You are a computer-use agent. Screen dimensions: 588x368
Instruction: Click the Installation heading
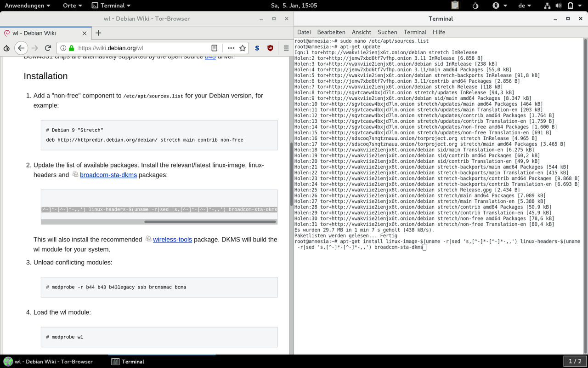coord(45,76)
